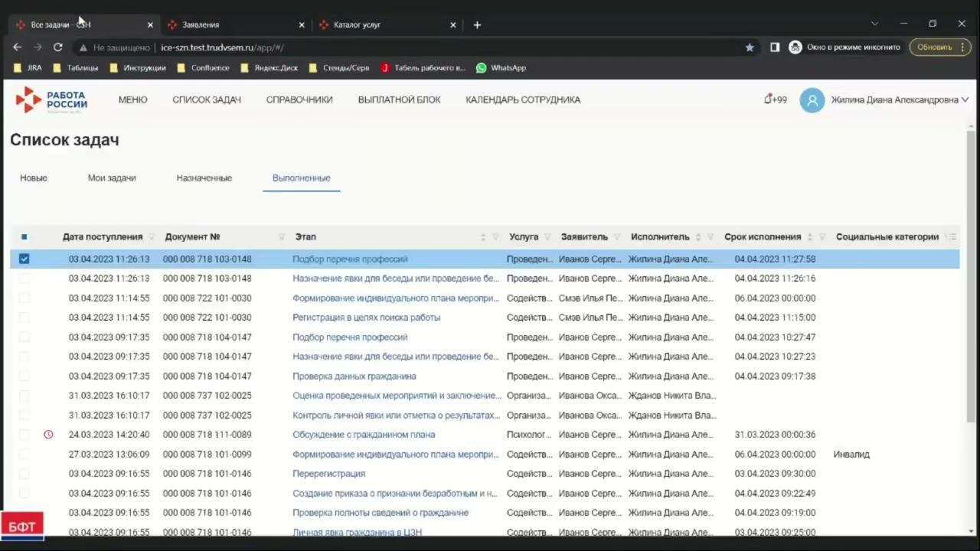This screenshot has width=980, height=551.
Task: Open the Confluence bookmark folder
Action: click(x=203, y=67)
